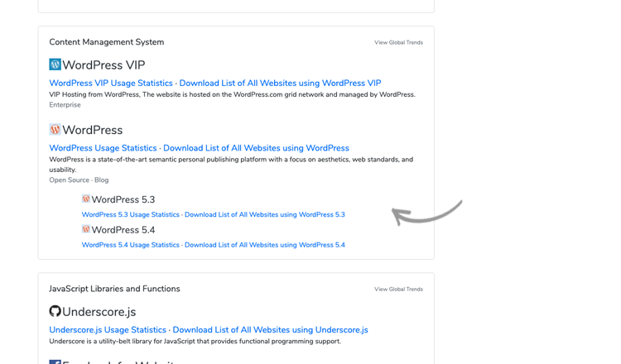Click the WordPress 5.3 small logo icon
Screen dimensions: 621x364
(x=86, y=199)
